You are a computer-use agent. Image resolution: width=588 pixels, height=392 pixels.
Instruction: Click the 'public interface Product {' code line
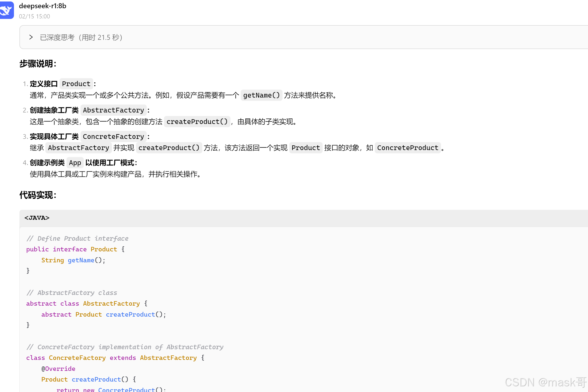click(75, 249)
